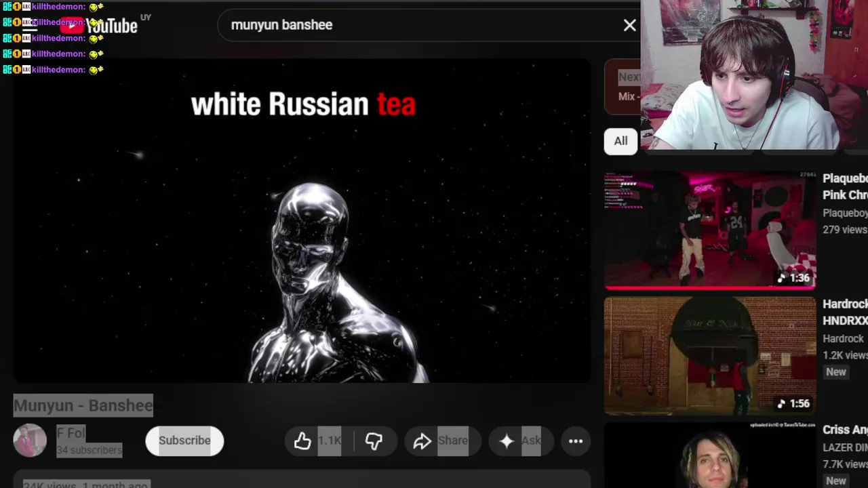Click the Hardrock video title
This screenshot has width=868, height=488.
845,312
